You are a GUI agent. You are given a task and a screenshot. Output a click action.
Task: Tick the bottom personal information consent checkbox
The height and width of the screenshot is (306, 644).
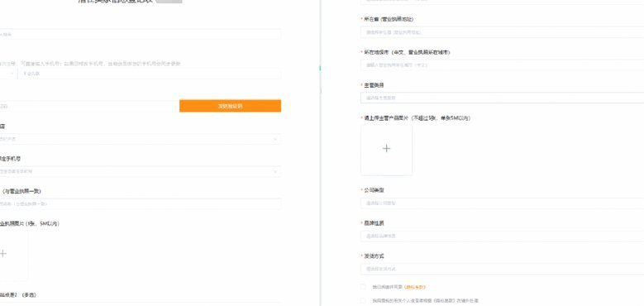[363, 301]
